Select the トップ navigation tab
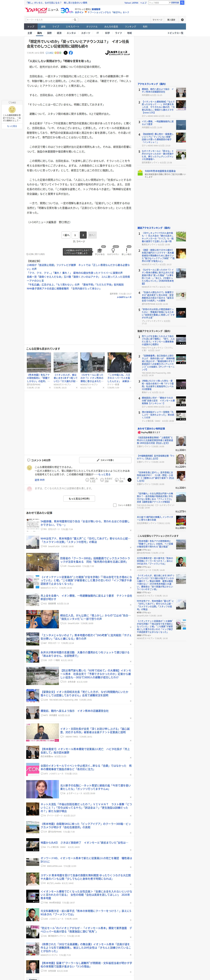 pyautogui.click(x=31, y=27)
